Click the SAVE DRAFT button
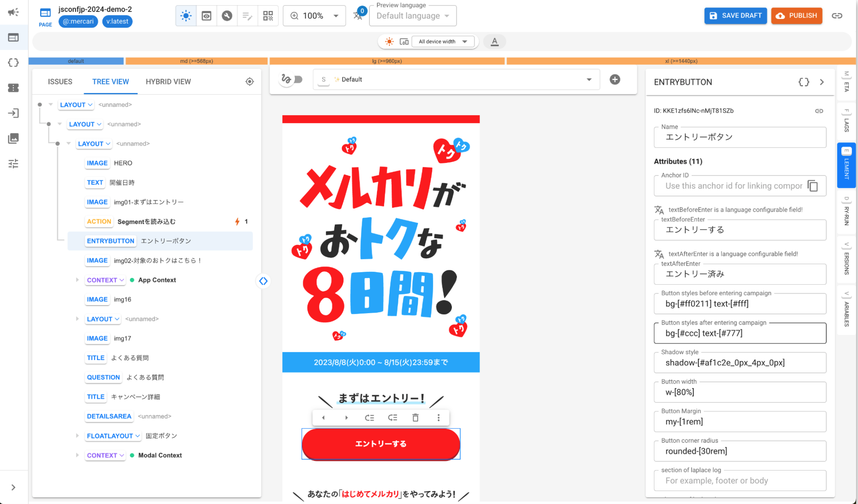This screenshot has width=858, height=504. [735, 16]
